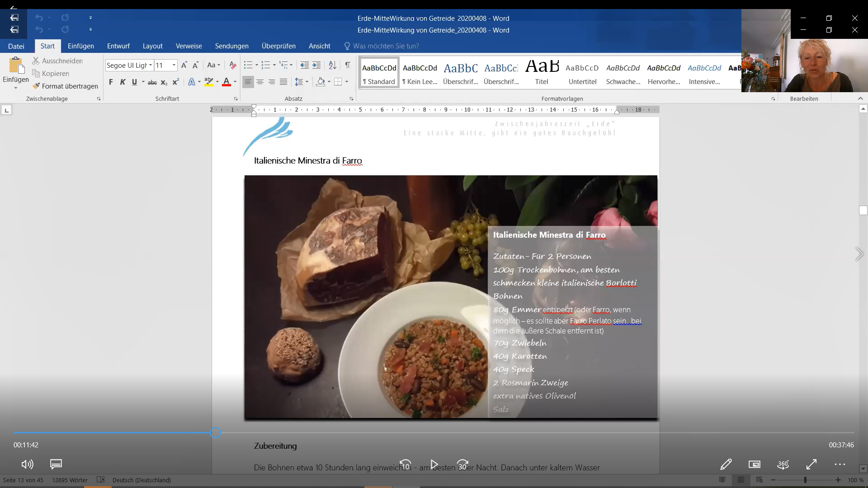868x488 pixels.
Task: Enter fullscreen with the diagonal arrows icon
Action: click(x=811, y=464)
